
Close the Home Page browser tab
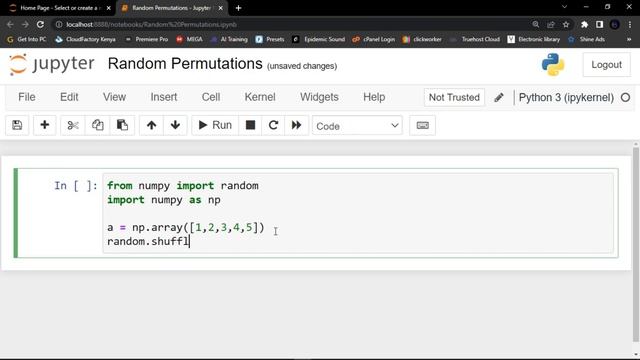109,8
